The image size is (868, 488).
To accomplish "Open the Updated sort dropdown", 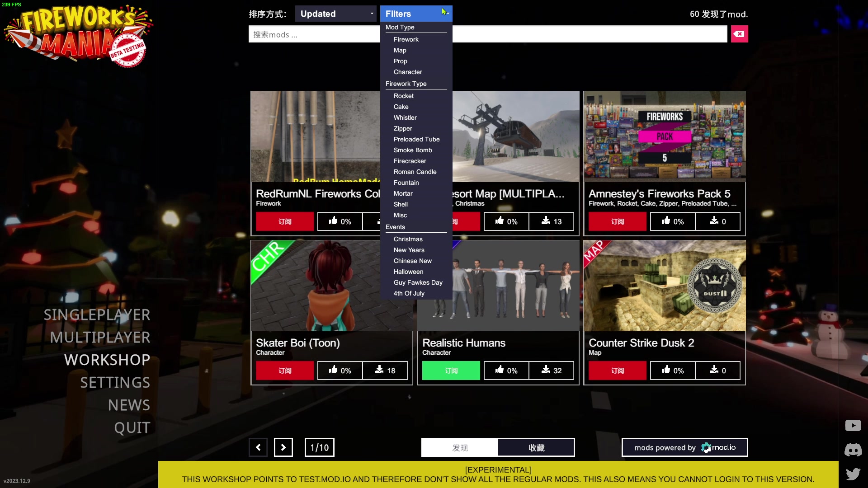I will pos(335,14).
